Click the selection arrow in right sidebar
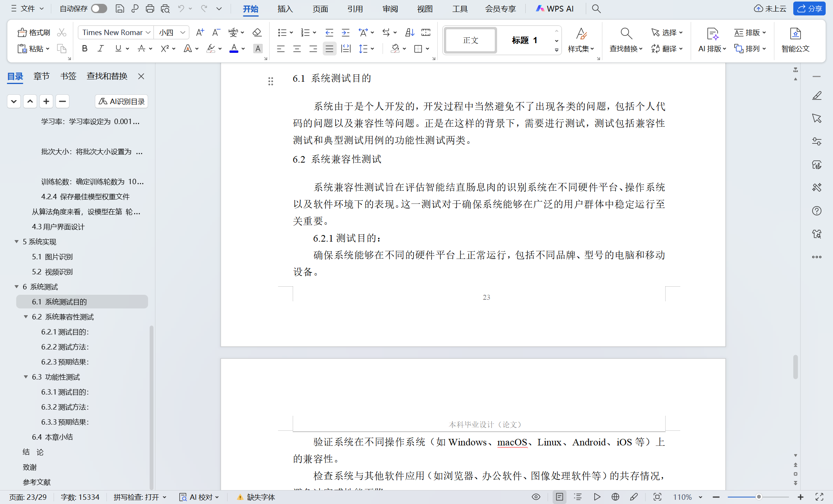The image size is (833, 504). pos(817,118)
